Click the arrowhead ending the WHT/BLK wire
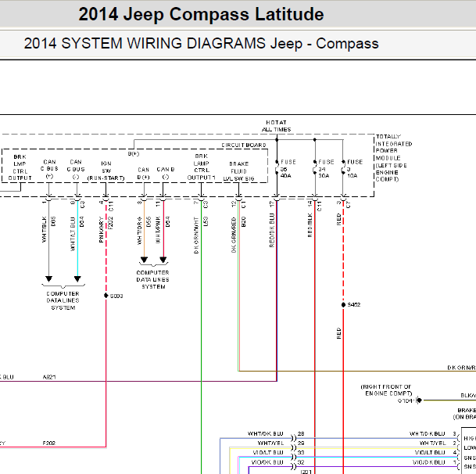This screenshot has width=476, height=474. (x=49, y=278)
